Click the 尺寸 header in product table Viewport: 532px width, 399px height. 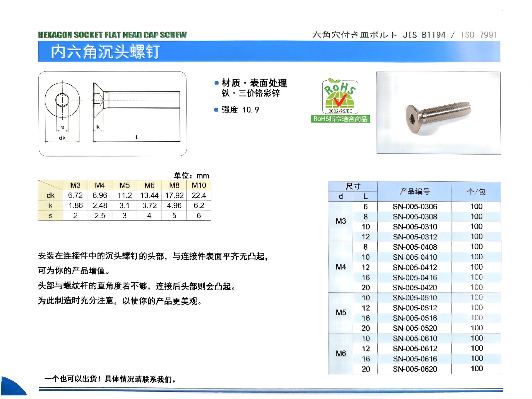coord(353,186)
